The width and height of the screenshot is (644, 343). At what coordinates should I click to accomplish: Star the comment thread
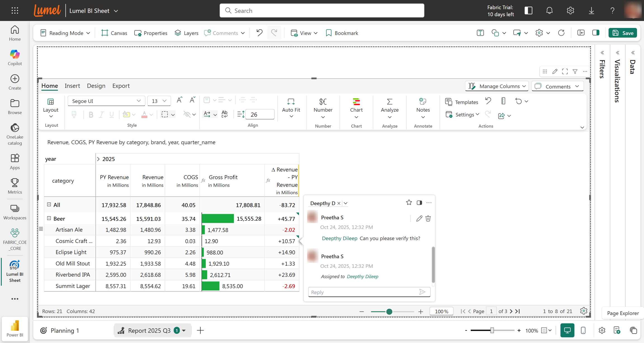coord(409,203)
